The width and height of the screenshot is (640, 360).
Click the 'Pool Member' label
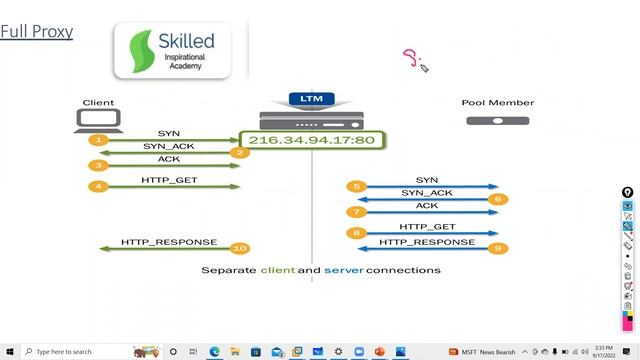click(498, 103)
